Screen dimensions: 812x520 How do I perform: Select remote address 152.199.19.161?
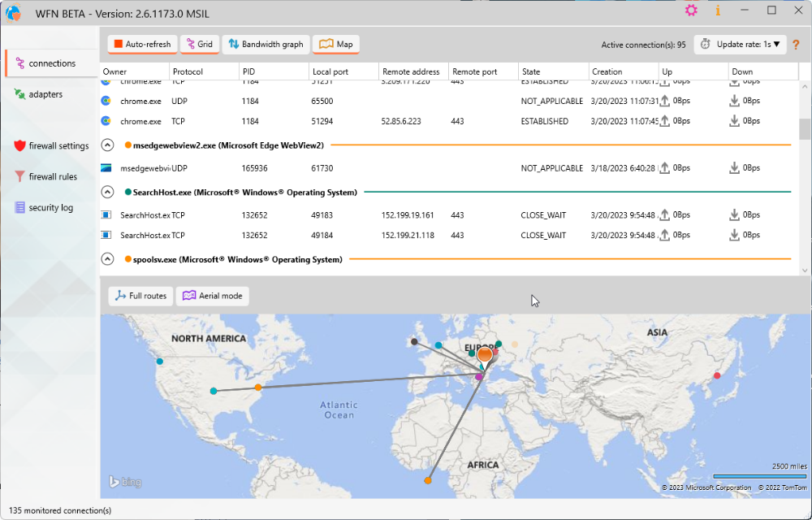click(408, 215)
